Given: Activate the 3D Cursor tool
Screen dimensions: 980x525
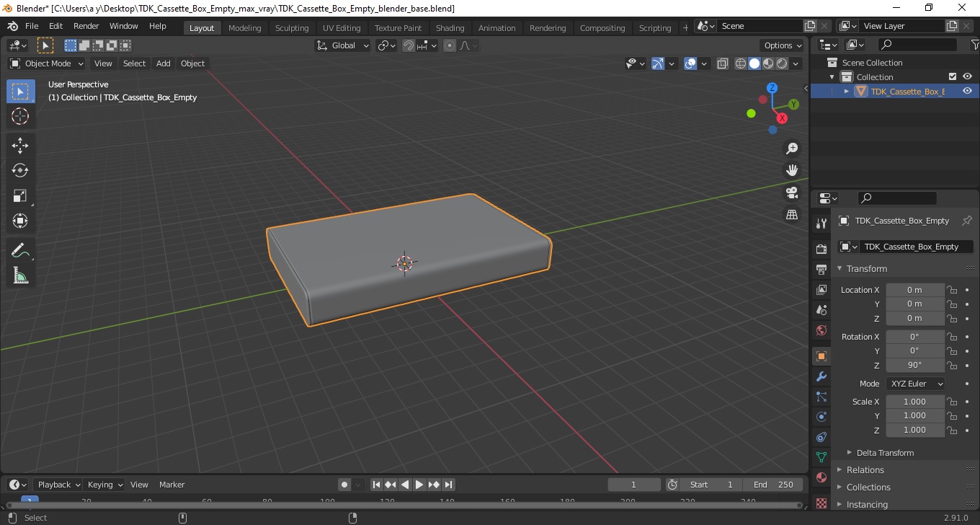Looking at the screenshot, I should point(20,116).
